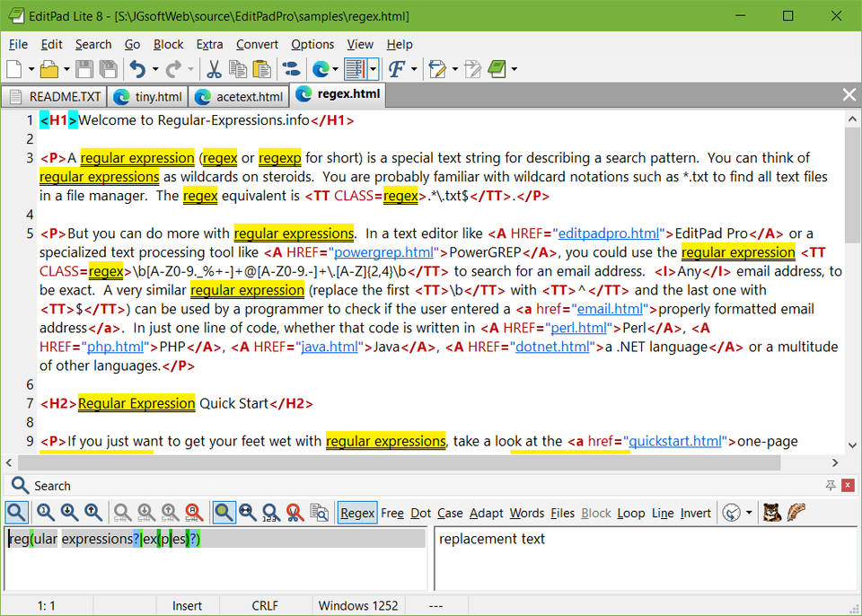The width and height of the screenshot is (862, 616).
Task: Open the dropdown arrow next to Open folder
Action: point(66,69)
